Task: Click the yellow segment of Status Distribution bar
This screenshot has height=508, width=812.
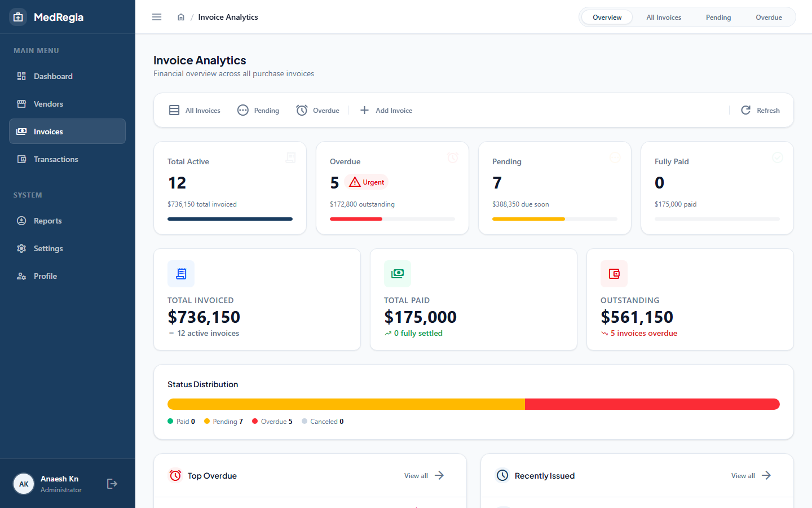Action: (x=346, y=404)
